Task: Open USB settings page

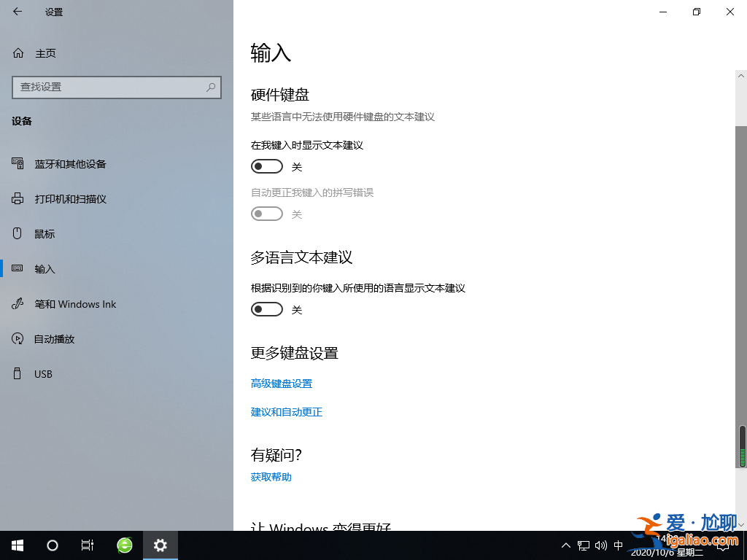Action: [43, 373]
